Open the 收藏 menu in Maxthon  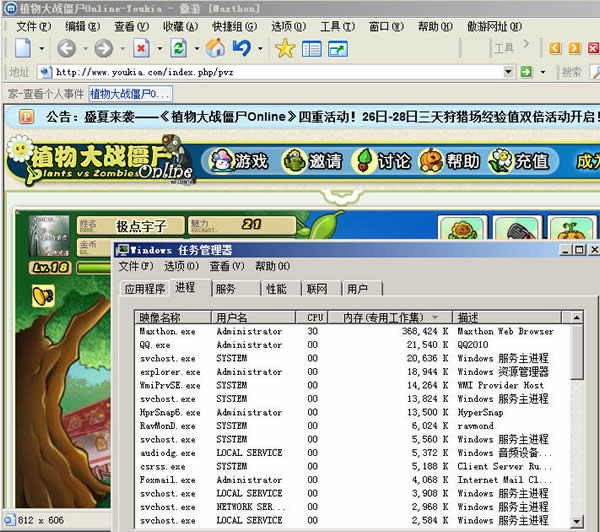[x=180, y=26]
